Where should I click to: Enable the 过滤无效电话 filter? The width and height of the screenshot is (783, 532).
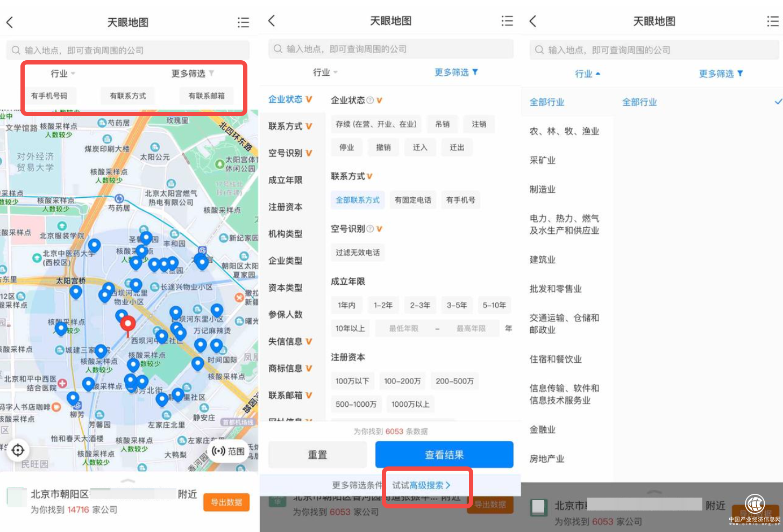(x=357, y=252)
